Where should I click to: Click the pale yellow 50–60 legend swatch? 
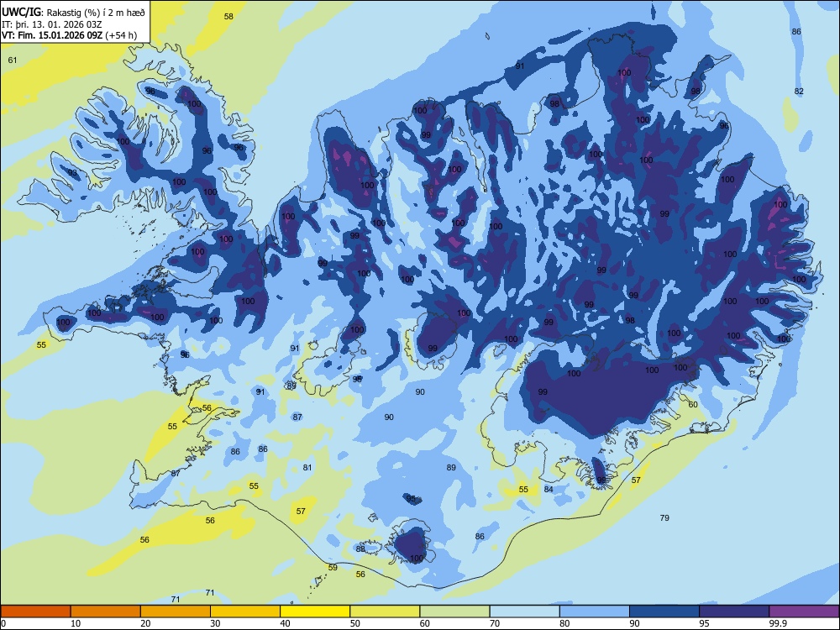[385, 612]
